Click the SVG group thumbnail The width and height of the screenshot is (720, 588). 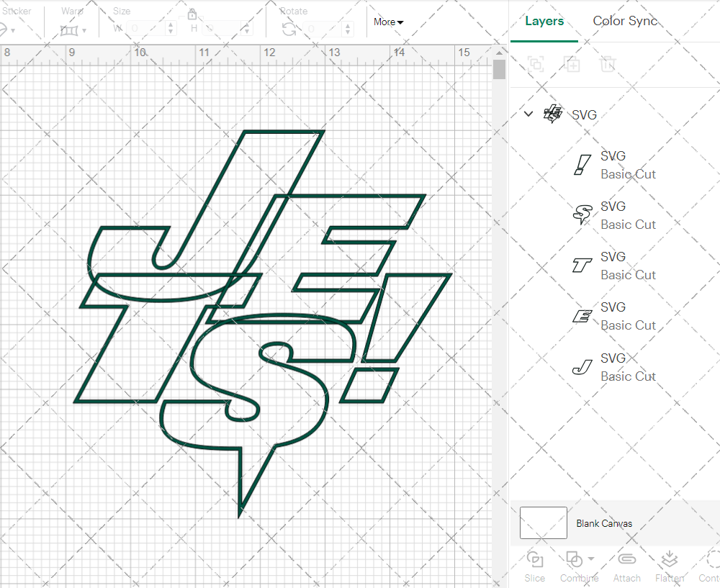tap(552, 114)
